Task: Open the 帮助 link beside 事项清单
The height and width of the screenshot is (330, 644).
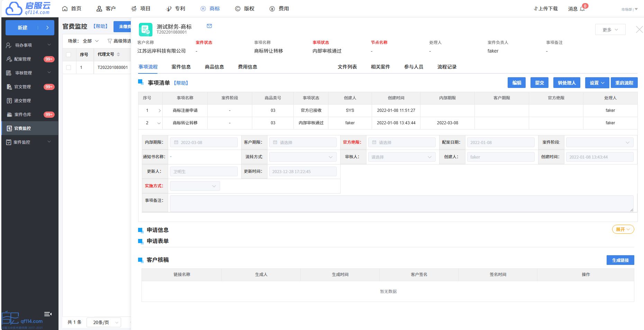Action: pyautogui.click(x=181, y=83)
